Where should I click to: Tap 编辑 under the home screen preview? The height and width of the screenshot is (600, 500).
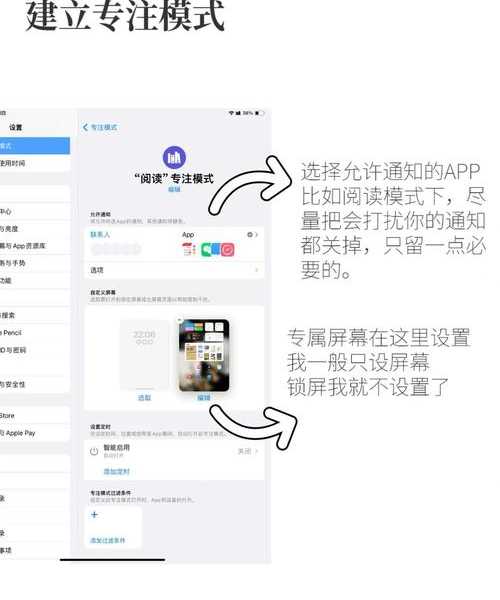coord(204,398)
